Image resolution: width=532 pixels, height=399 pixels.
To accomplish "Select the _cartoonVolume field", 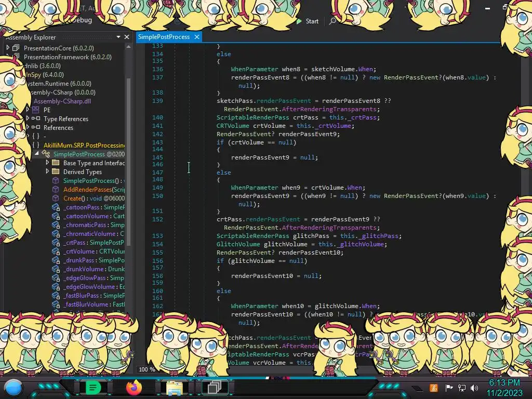I will click(x=94, y=216).
